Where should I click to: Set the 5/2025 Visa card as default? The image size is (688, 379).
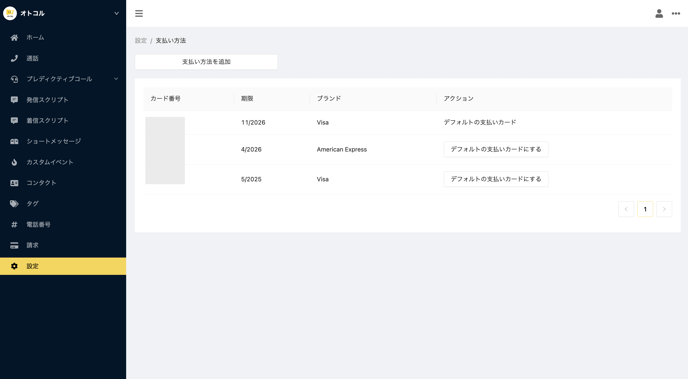coord(496,179)
